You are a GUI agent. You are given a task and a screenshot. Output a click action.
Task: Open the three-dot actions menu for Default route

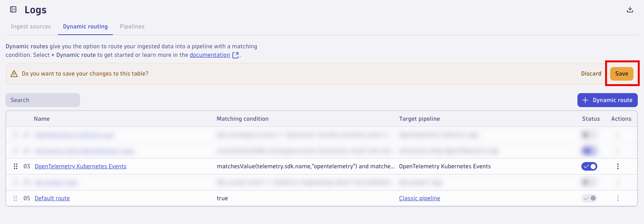tap(618, 198)
